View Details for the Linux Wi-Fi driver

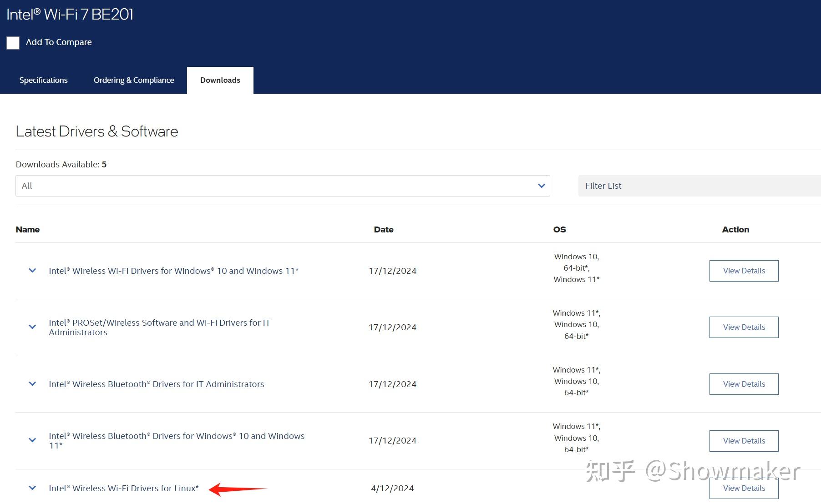coord(744,488)
